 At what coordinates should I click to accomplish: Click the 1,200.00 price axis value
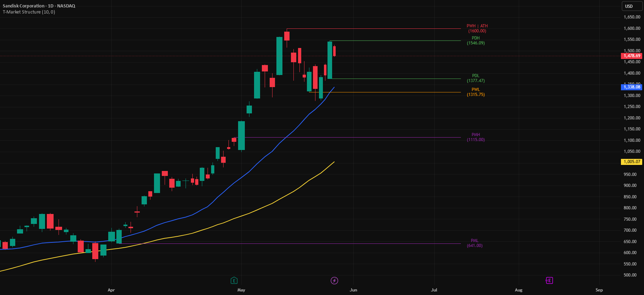632,118
